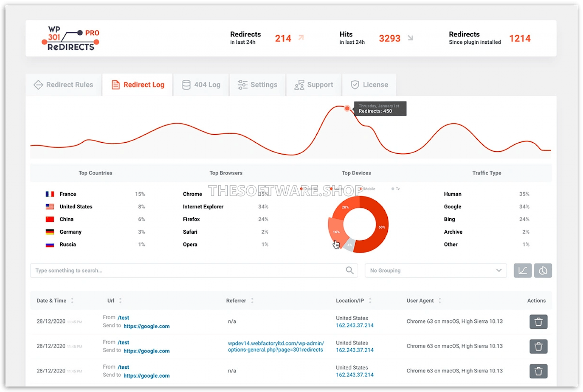
Task: Delete the first redirect log entry
Action: 538,322
